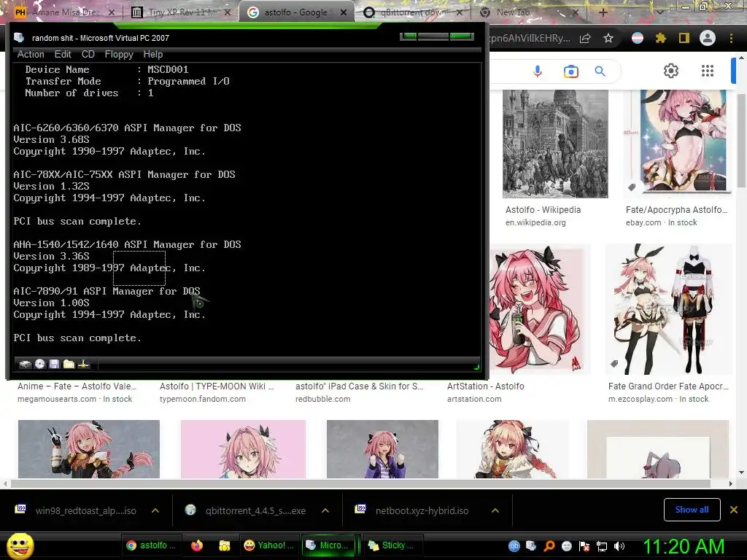Bookmark this page with star icon
The height and width of the screenshot is (560, 747).
click(x=608, y=38)
